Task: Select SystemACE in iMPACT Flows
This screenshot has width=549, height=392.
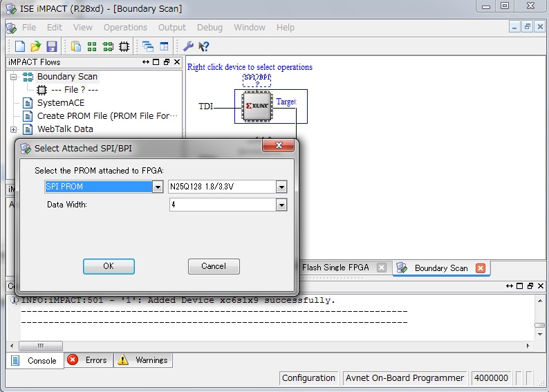Action: pyautogui.click(x=61, y=103)
